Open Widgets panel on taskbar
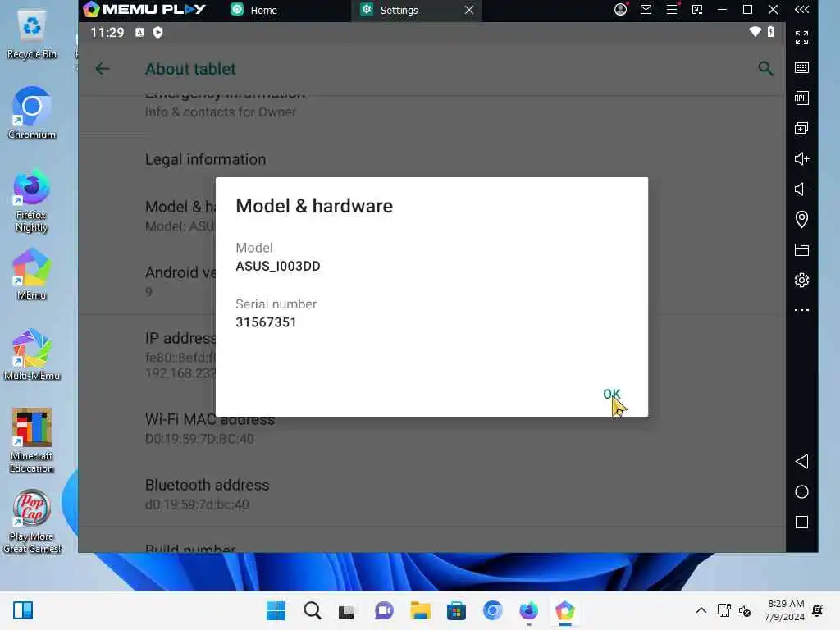 coord(23,610)
